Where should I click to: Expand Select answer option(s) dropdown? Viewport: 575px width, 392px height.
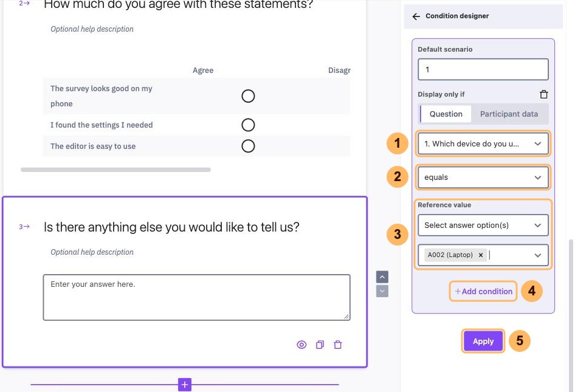(x=483, y=225)
